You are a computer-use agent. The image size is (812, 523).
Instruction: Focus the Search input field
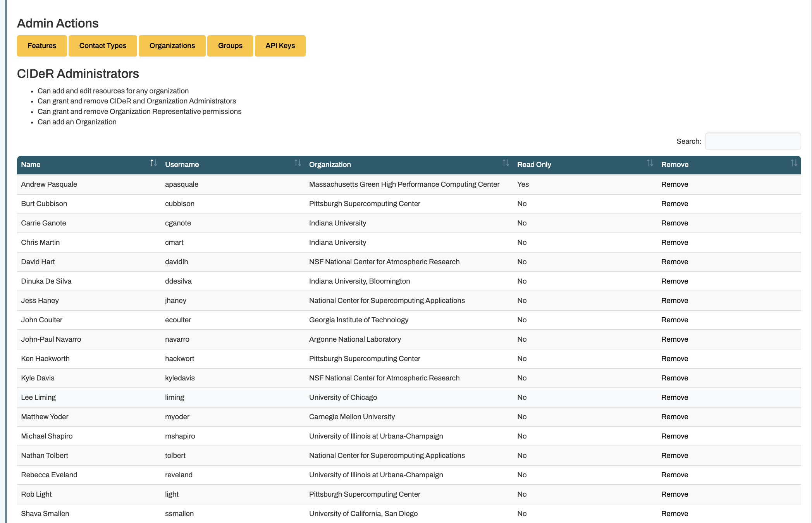(753, 141)
